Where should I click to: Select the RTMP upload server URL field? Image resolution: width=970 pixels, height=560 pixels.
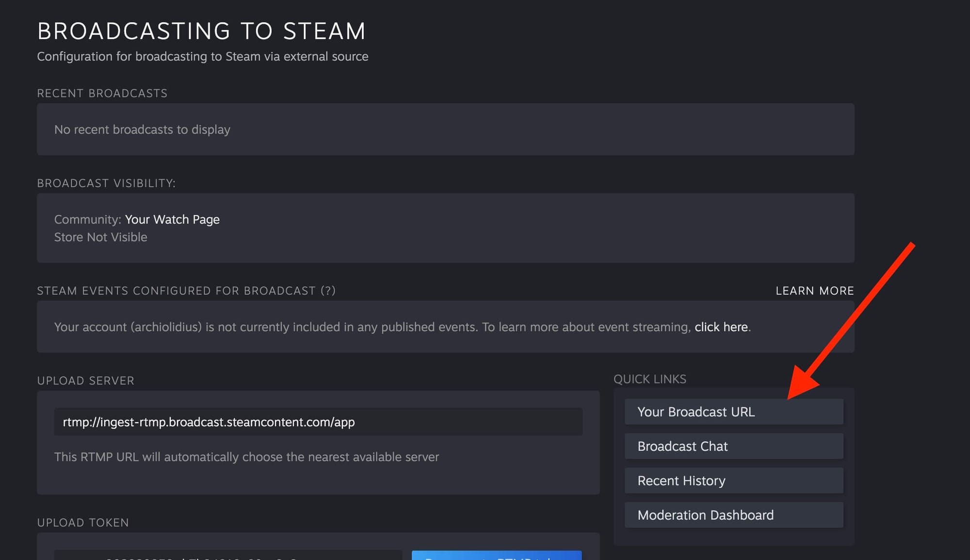[x=318, y=422]
